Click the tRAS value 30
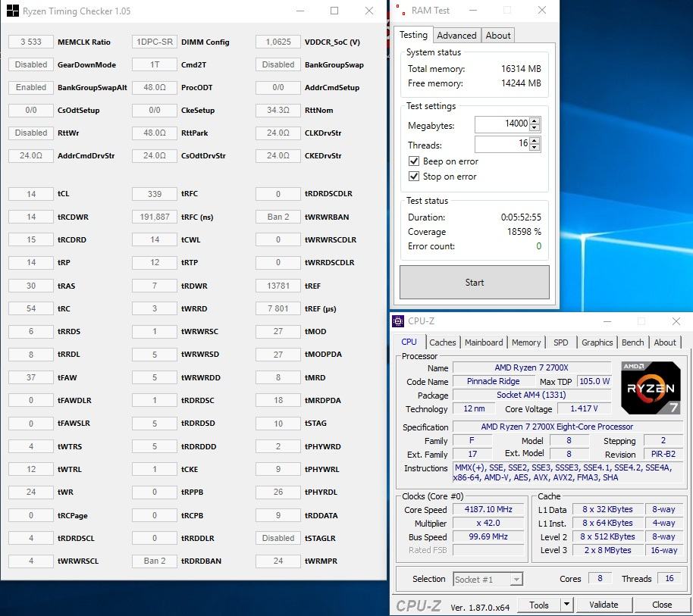 [31, 286]
